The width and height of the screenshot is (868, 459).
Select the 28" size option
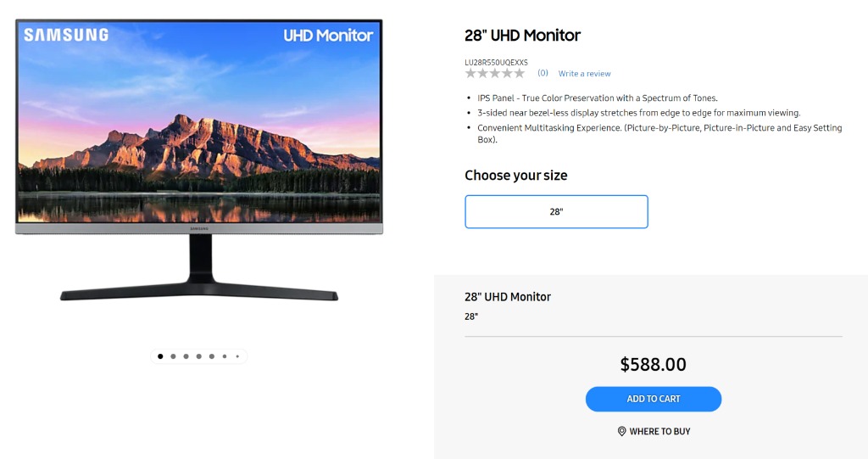point(556,212)
